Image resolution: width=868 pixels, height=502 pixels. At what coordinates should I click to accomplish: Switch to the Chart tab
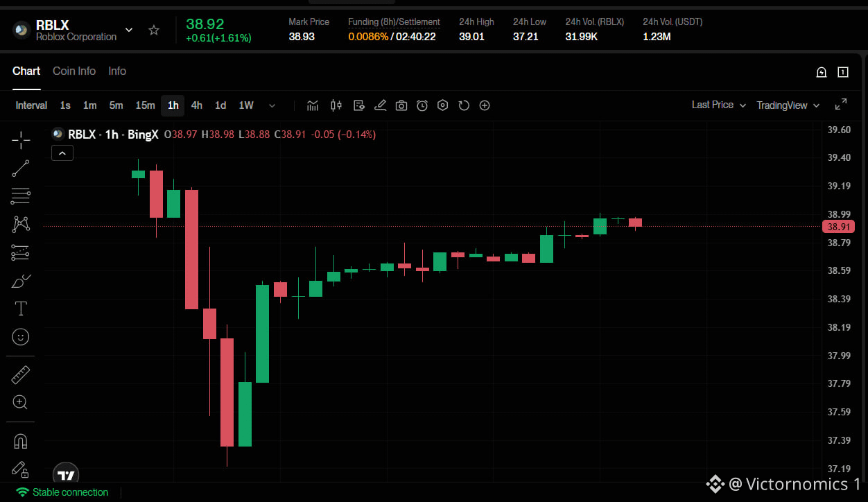click(x=26, y=71)
